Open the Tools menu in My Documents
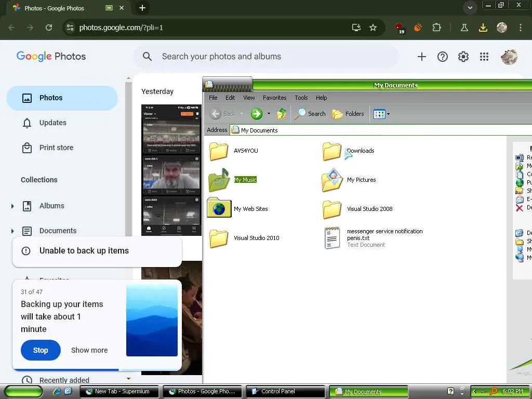532x399 pixels. point(301,98)
